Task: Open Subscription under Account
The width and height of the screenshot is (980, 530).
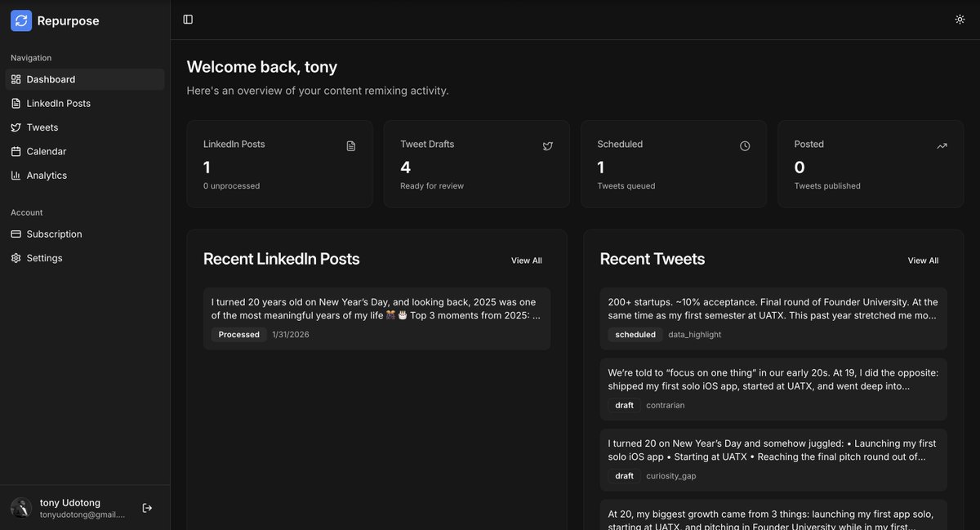Action: coord(85,234)
